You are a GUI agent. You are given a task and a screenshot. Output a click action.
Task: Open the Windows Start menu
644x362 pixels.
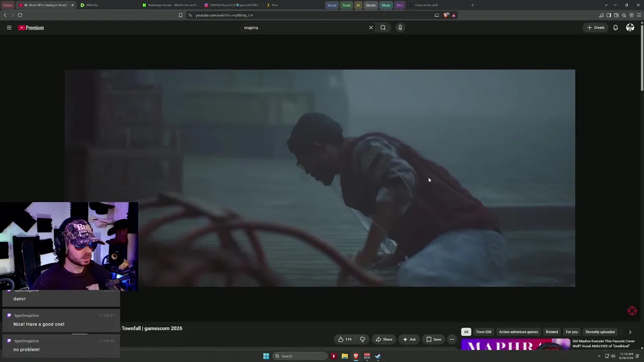(x=266, y=356)
